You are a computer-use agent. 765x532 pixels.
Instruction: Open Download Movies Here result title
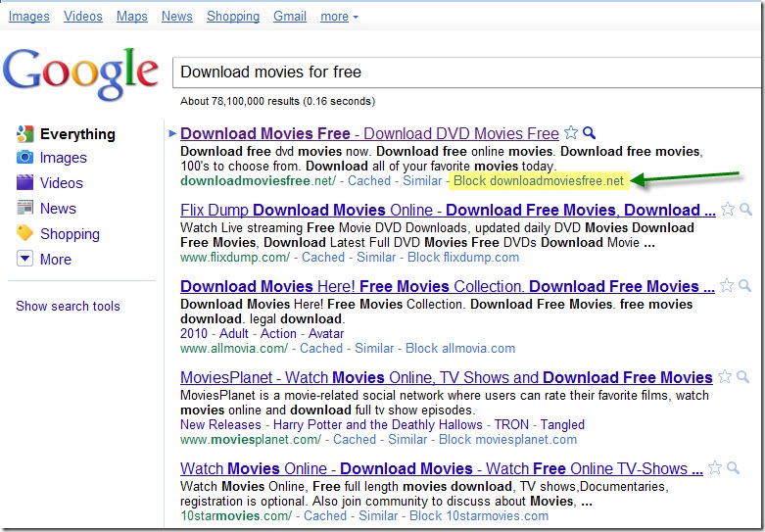coord(448,286)
